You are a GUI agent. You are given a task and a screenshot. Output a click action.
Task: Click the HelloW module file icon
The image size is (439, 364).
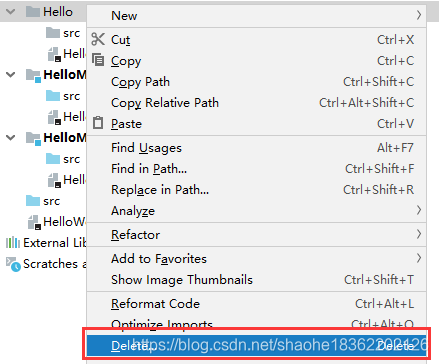tap(35, 222)
